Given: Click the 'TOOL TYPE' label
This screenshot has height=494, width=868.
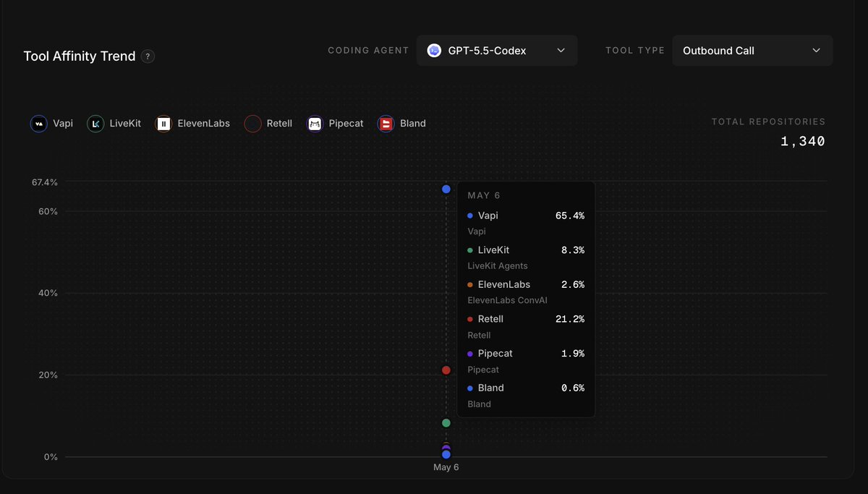Looking at the screenshot, I should 635,51.
